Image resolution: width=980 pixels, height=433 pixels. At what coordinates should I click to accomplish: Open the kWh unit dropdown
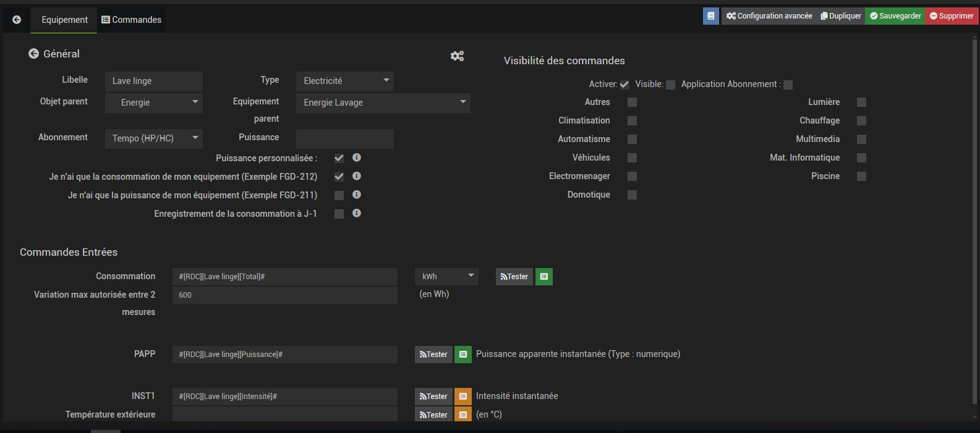tap(447, 276)
